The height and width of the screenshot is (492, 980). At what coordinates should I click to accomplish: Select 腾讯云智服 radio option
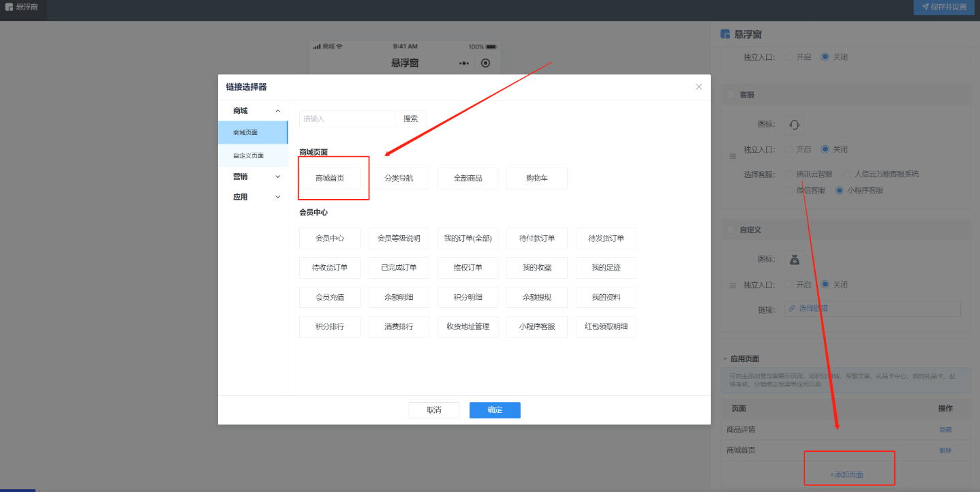coord(790,174)
